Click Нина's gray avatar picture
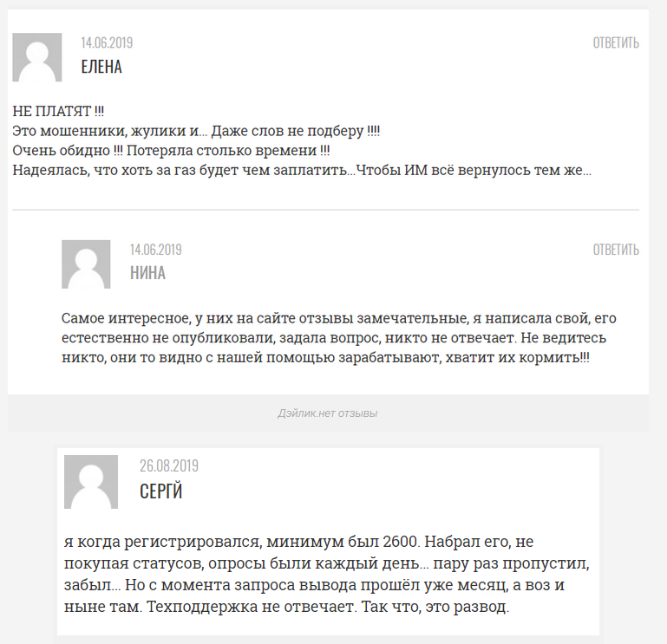 pos(86,264)
